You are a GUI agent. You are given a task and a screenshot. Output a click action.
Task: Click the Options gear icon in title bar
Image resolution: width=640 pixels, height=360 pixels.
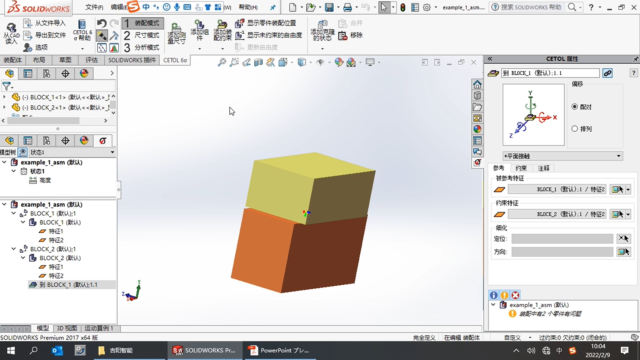click(x=427, y=7)
